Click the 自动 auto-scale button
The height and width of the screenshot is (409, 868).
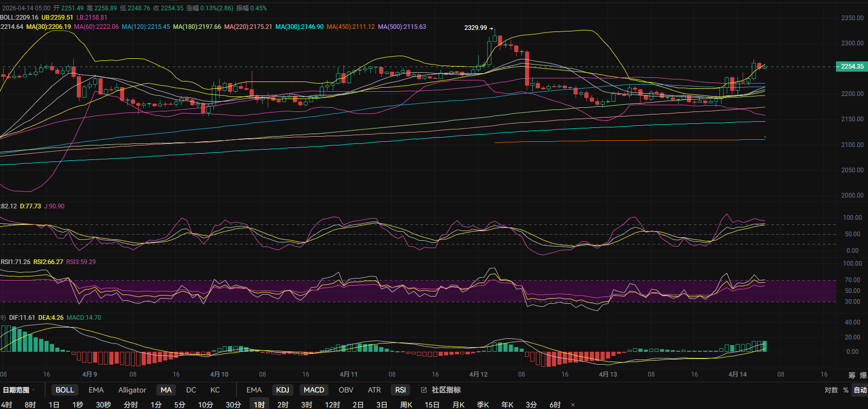point(860,390)
